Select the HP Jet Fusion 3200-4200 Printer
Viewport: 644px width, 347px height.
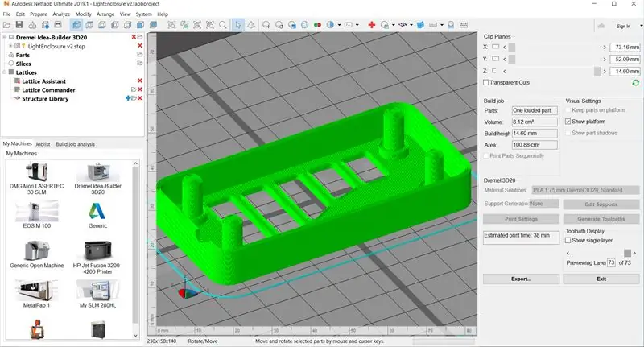pos(97,257)
